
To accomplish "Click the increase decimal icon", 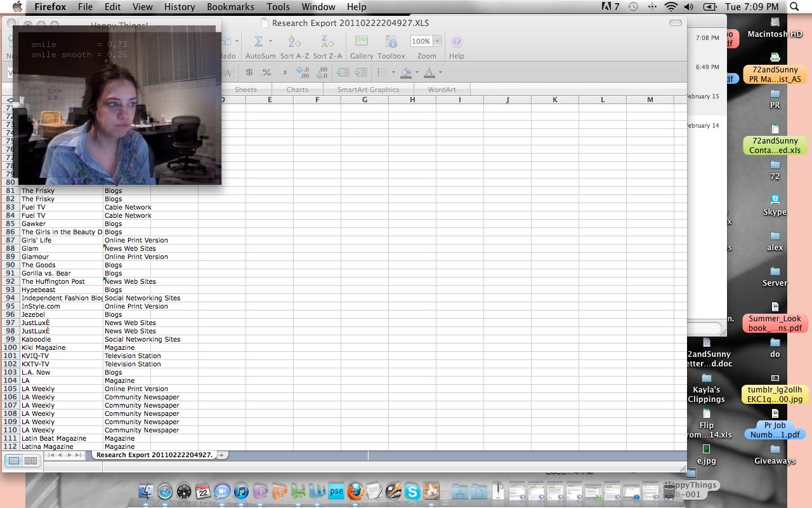I will (302, 72).
